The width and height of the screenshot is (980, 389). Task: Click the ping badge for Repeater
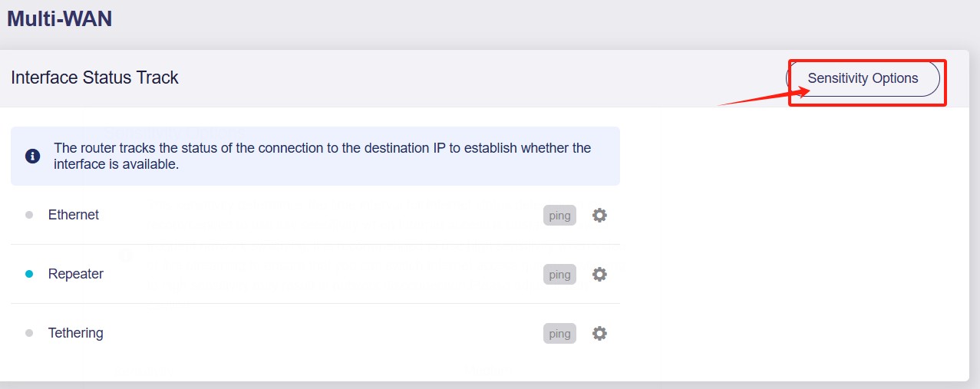559,275
